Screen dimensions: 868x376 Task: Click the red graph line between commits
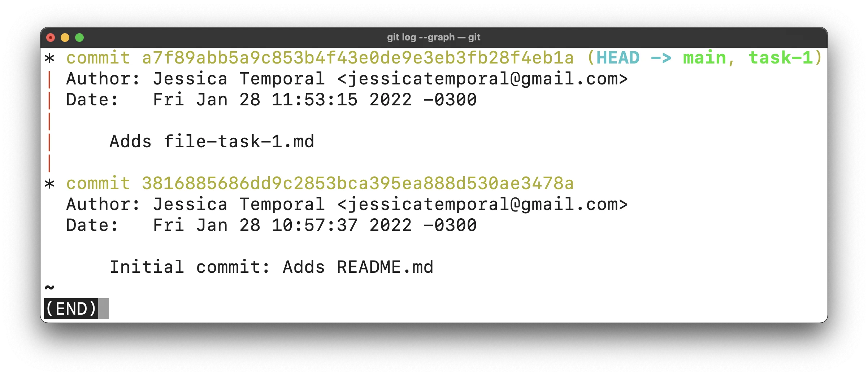(49, 122)
